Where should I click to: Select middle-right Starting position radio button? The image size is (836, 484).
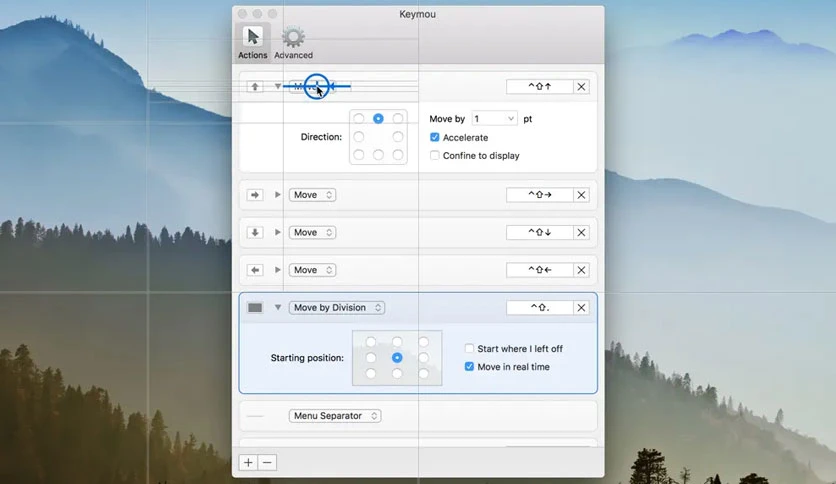click(x=423, y=358)
